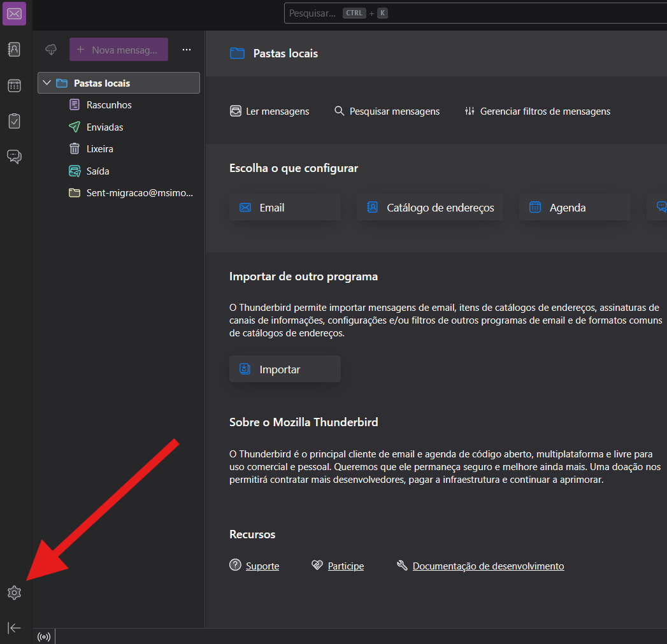Select the Enviadas folder

[x=104, y=127]
